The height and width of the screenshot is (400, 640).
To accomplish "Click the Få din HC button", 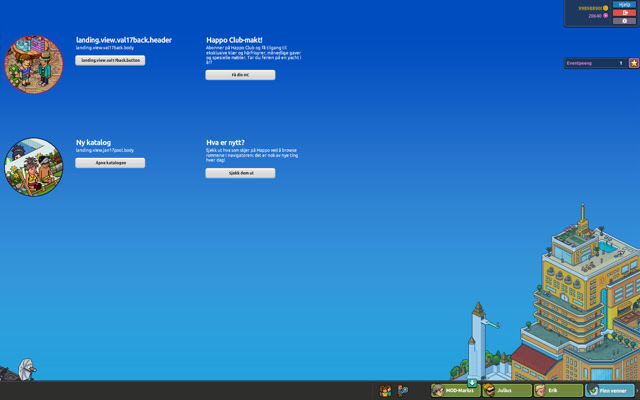I will coord(240,75).
